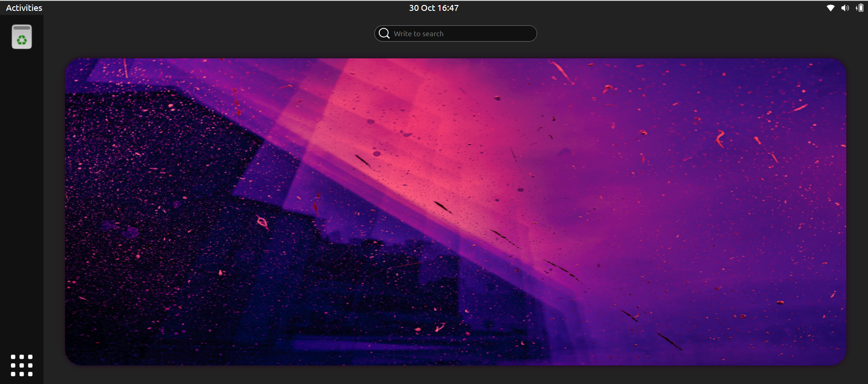The width and height of the screenshot is (868, 384).
Task: Click the battery status icon
Action: pos(859,8)
